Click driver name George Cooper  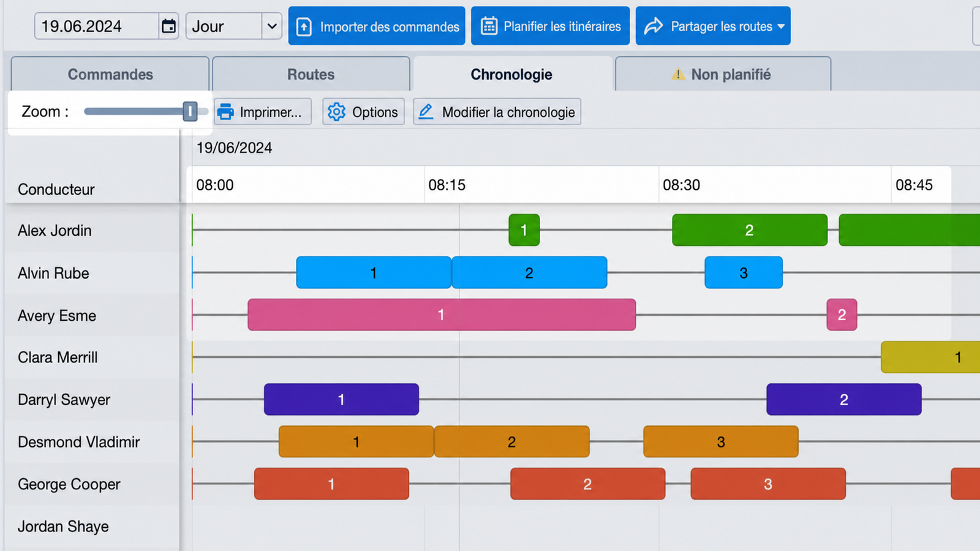(x=69, y=484)
